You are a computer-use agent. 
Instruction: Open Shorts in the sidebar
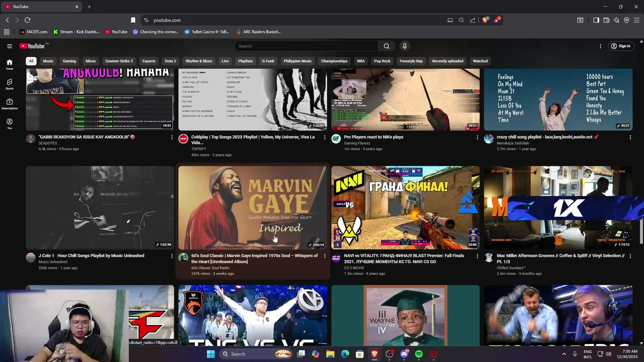[10, 84]
